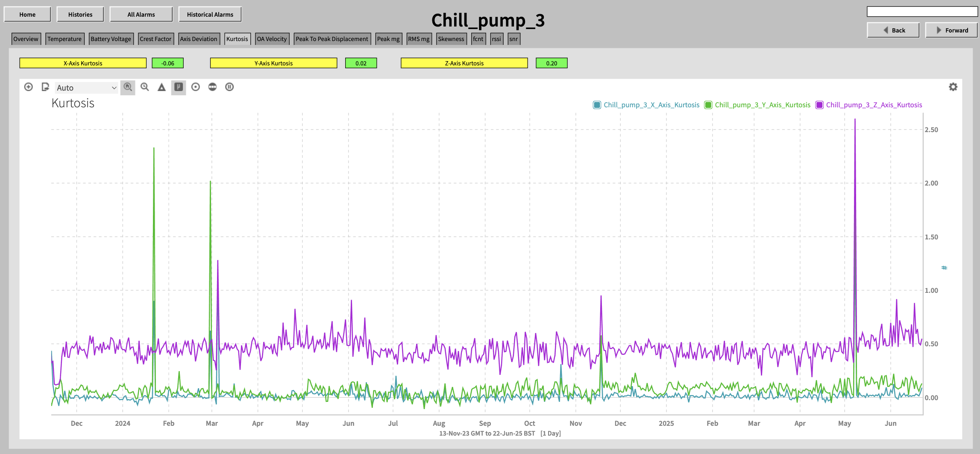This screenshot has width=980, height=454.
Task: Click the 2024 x-axis label
Action: pos(123,423)
